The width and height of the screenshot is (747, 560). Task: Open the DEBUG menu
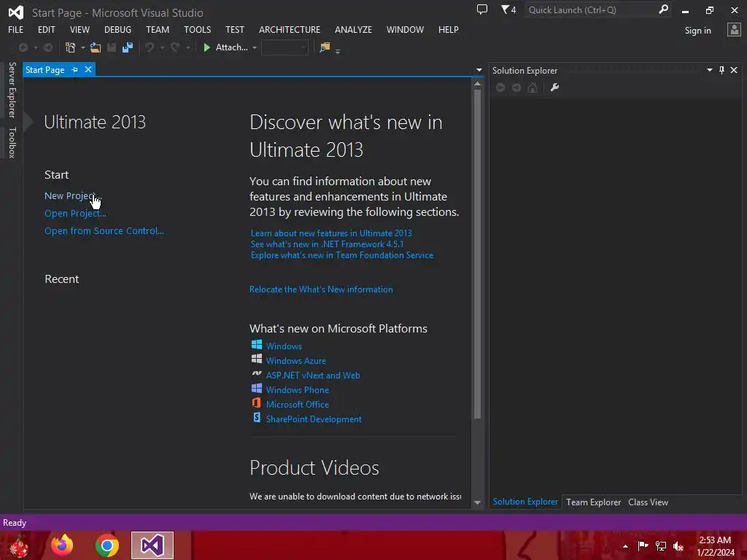coord(117,29)
